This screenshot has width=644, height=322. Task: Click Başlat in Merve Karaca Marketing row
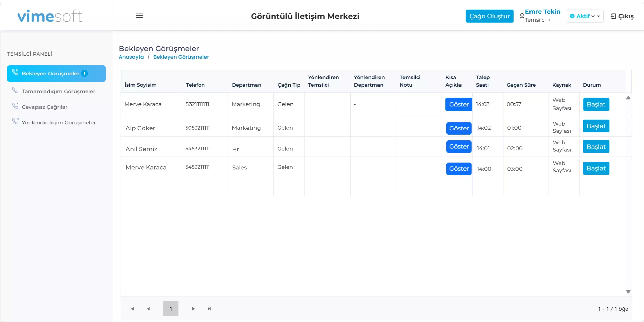(596, 104)
